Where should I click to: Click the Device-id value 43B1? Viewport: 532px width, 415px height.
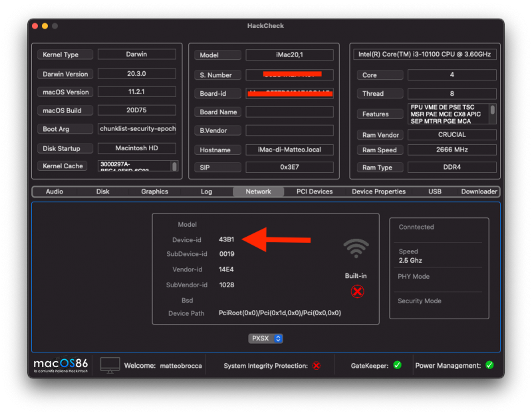click(226, 239)
